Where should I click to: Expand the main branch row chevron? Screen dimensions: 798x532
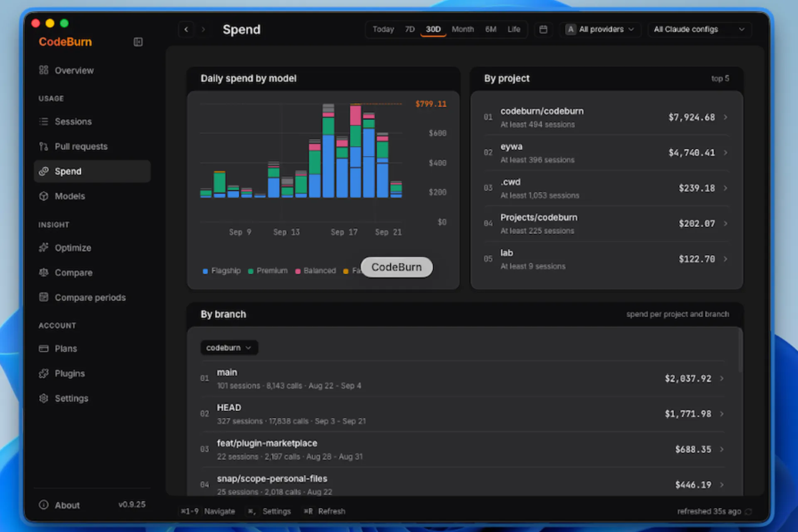(x=722, y=378)
